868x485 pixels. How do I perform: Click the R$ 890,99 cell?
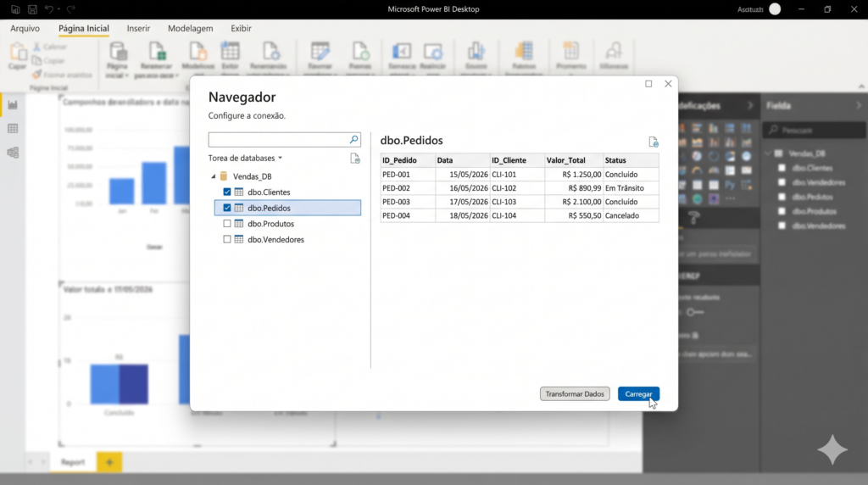click(x=574, y=188)
